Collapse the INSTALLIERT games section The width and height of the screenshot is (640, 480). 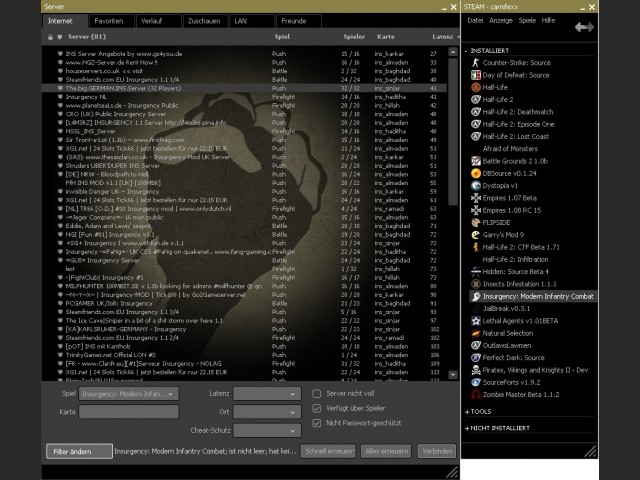[x=466, y=51]
